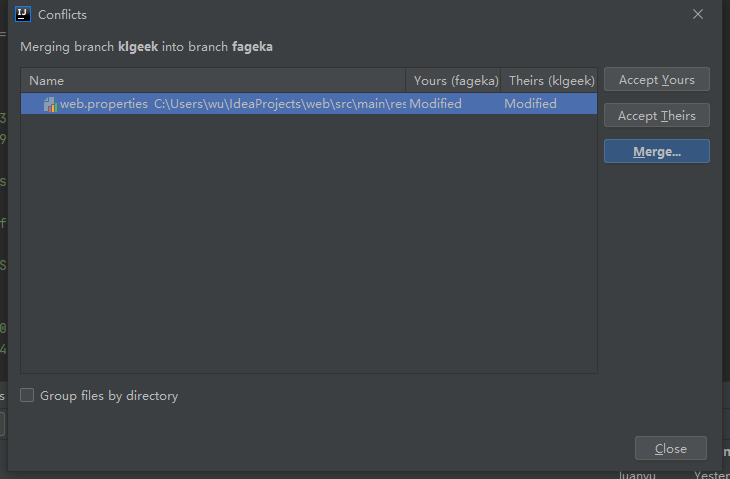Image resolution: width=730 pixels, height=479 pixels.
Task: Click the web.properties file type icon
Action: (x=50, y=104)
